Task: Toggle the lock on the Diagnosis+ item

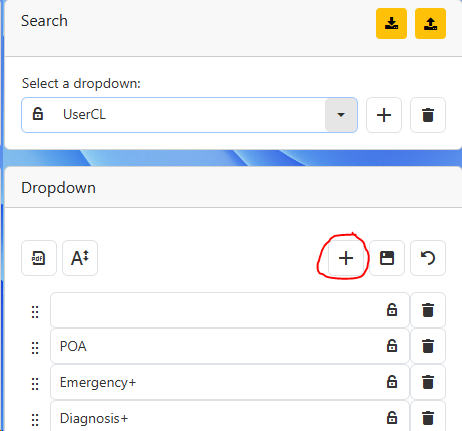Action: (392, 417)
